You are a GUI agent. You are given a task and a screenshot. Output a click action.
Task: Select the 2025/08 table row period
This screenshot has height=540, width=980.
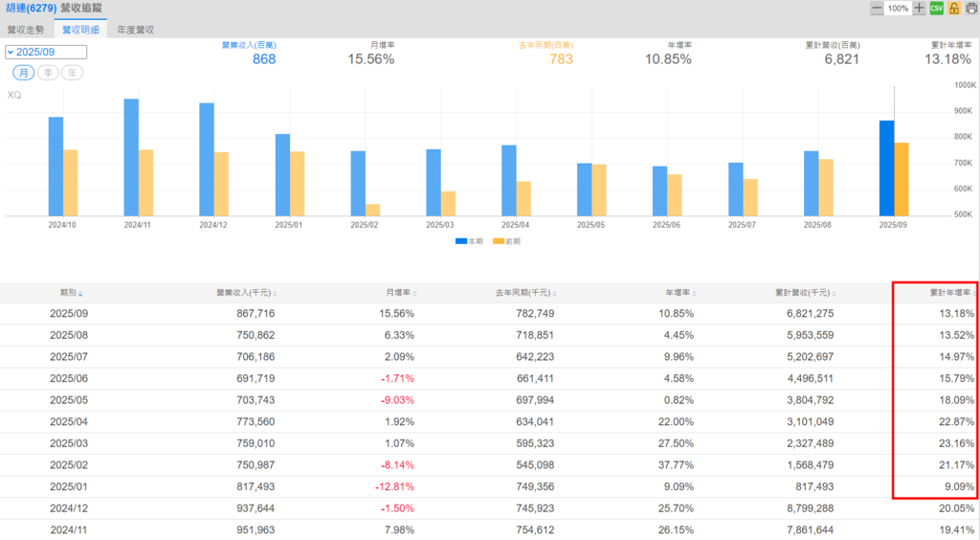tap(69, 335)
